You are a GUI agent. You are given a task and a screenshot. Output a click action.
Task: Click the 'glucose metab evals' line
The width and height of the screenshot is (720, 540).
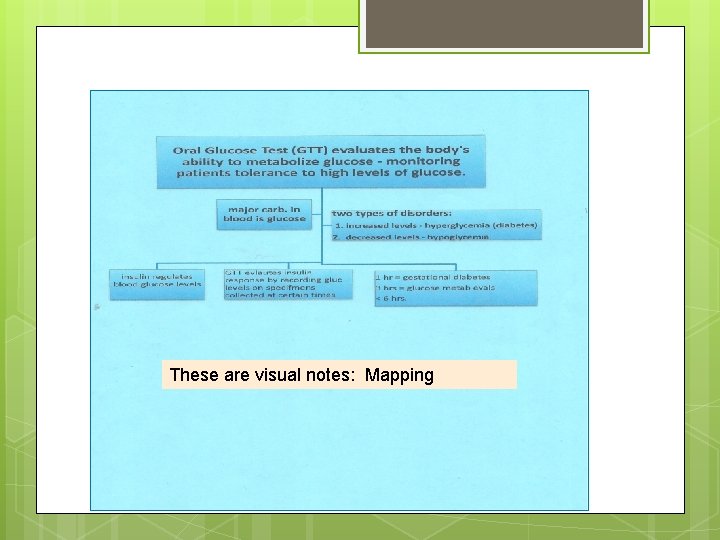435,288
